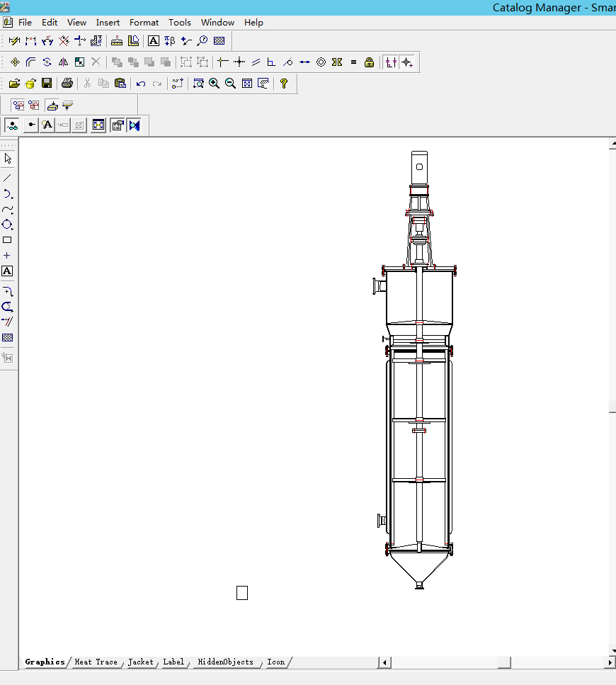Click the Distance Between dimension icon
Image resolution: width=616 pixels, height=685 pixels.
pyautogui.click(x=30, y=40)
